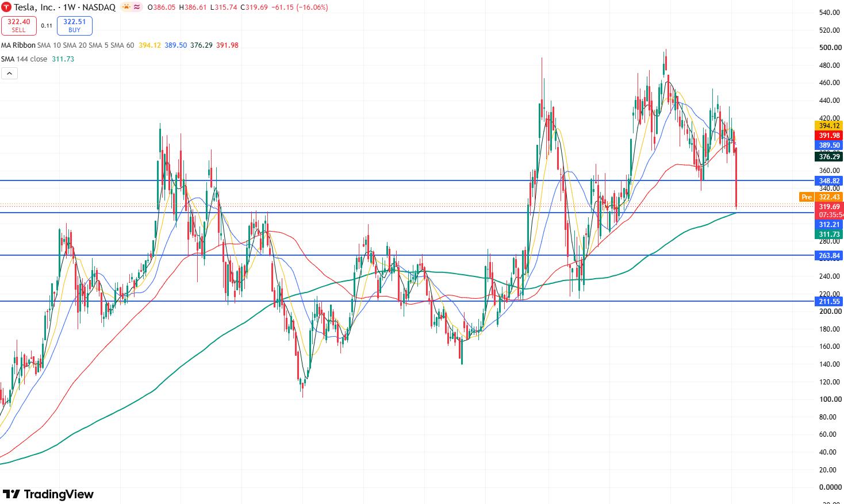
Task: Select the SMA 144 close legend
Action: 37,59
